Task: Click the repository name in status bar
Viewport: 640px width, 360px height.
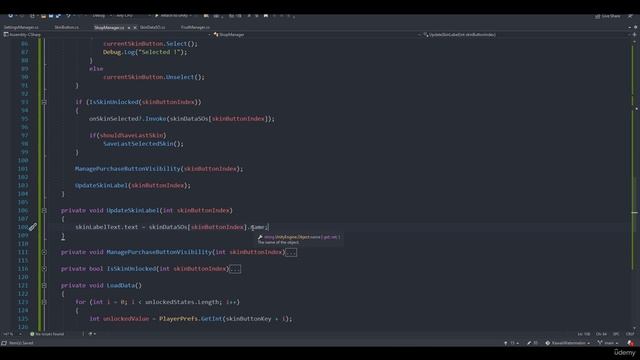Action: pyautogui.click(x=568, y=343)
